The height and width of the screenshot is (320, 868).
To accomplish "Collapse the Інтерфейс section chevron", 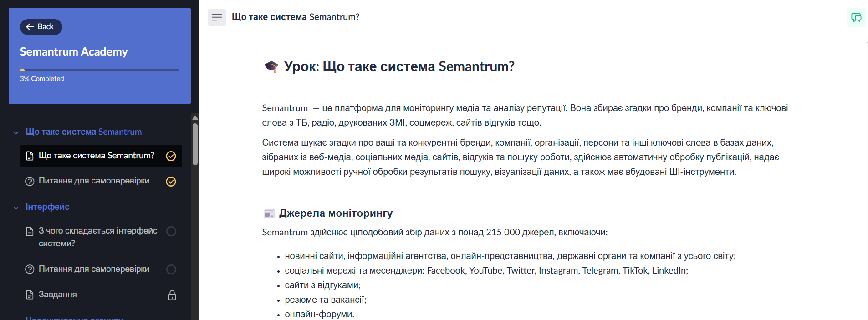I will pos(16,208).
